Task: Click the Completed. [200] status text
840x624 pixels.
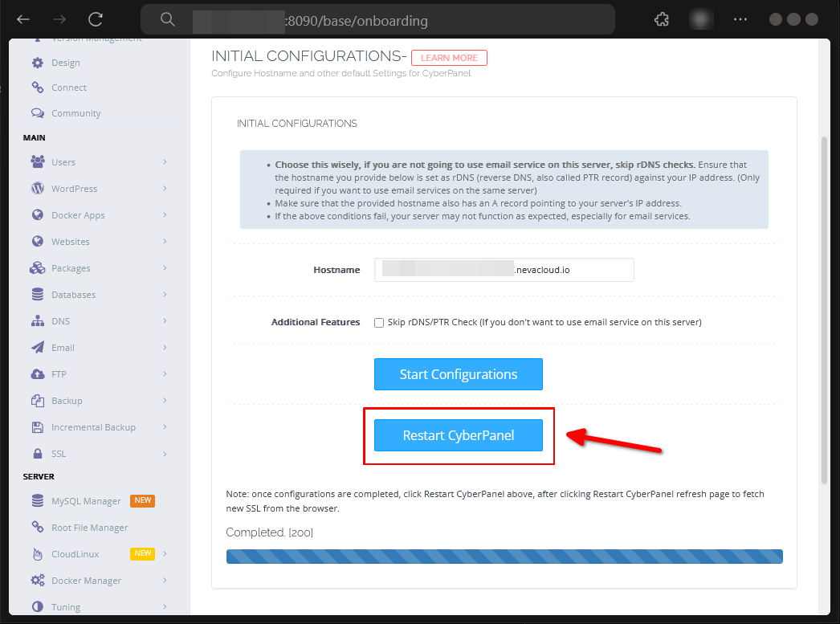Action: point(270,532)
